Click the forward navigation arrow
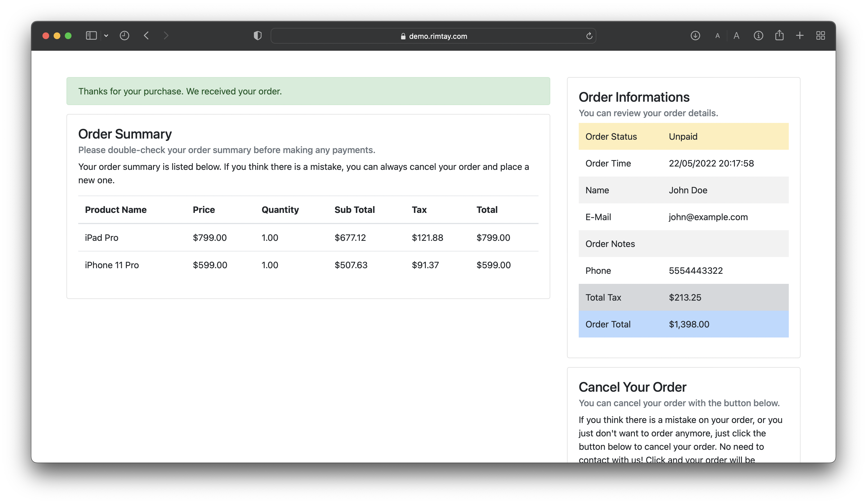The image size is (867, 504). [166, 35]
